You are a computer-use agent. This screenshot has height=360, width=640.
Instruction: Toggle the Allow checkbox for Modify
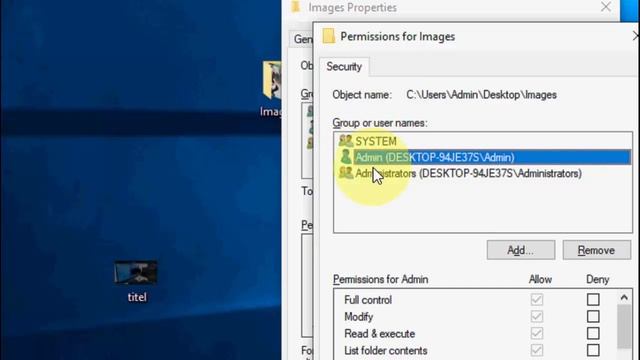click(x=537, y=316)
